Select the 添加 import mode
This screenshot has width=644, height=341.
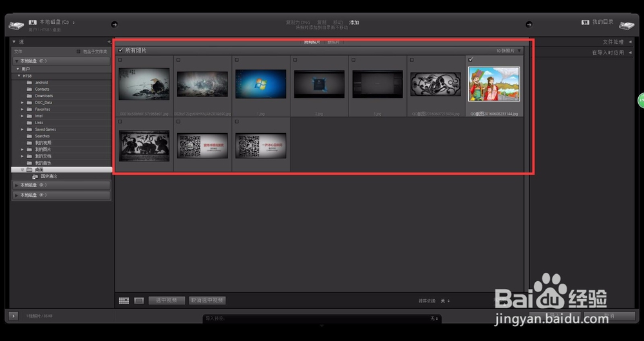354,22
